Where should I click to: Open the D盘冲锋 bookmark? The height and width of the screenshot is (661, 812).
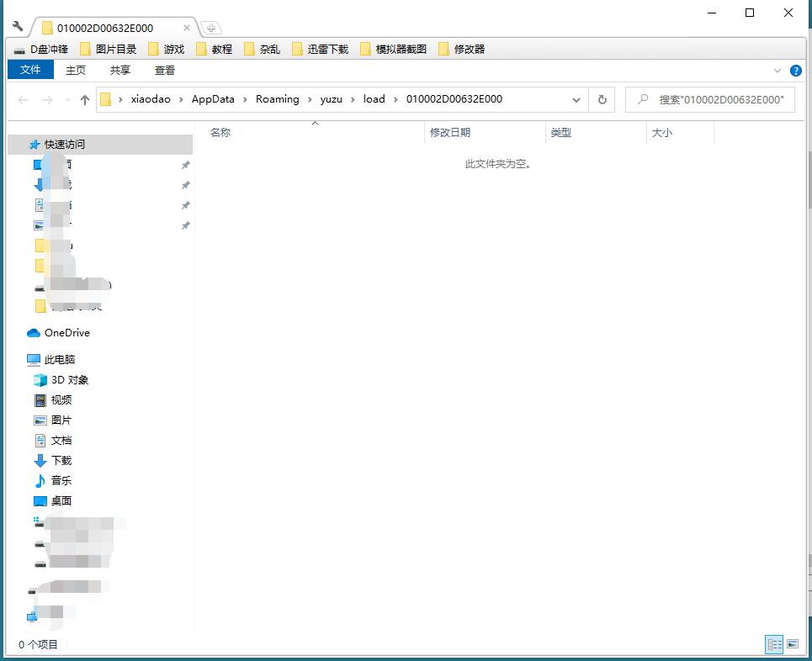[x=41, y=49]
